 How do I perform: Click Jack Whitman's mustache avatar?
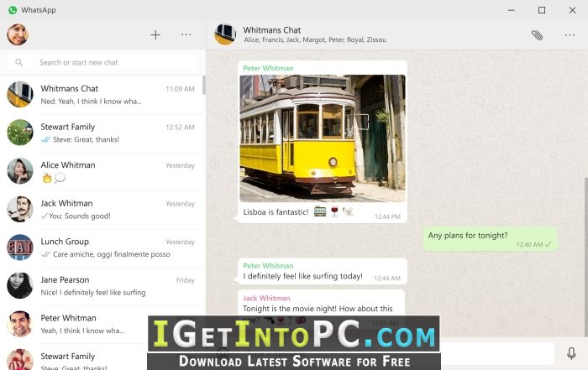pos(20,209)
